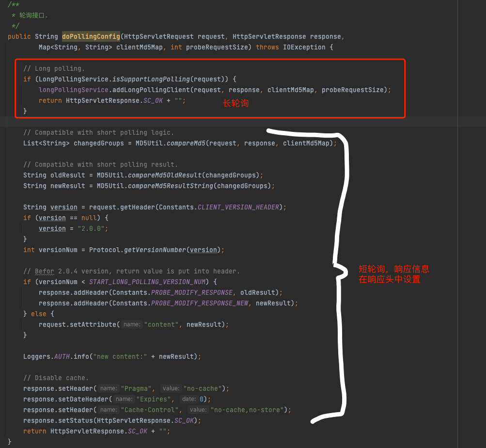Click the 轮询接口 Javadoc comment text

(33, 15)
